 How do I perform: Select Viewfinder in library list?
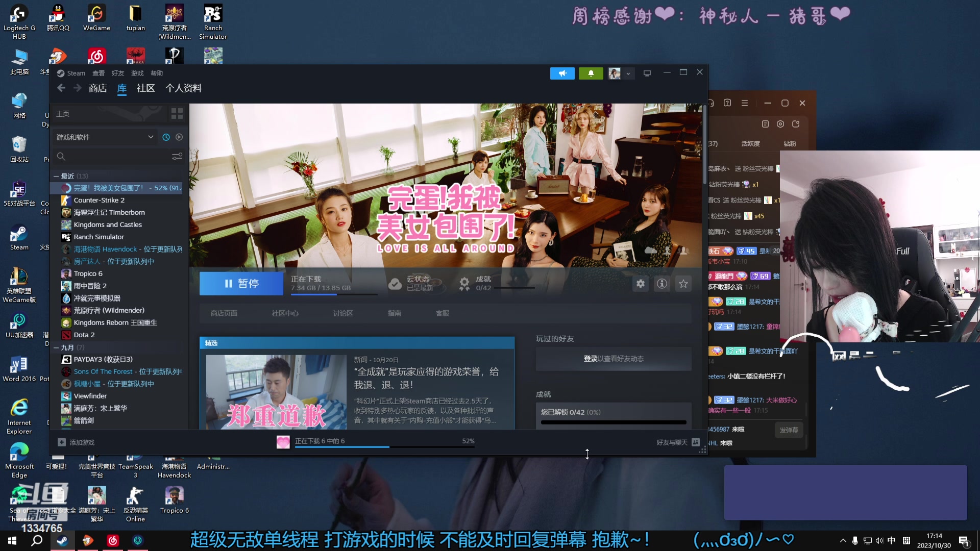pyautogui.click(x=90, y=396)
